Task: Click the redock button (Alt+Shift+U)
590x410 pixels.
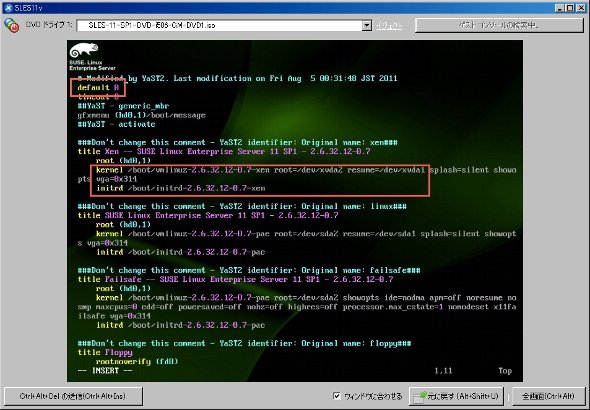Action: click(456, 396)
